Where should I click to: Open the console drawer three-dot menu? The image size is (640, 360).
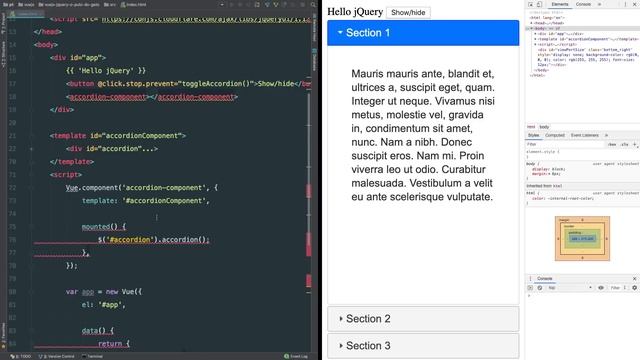(x=530, y=278)
